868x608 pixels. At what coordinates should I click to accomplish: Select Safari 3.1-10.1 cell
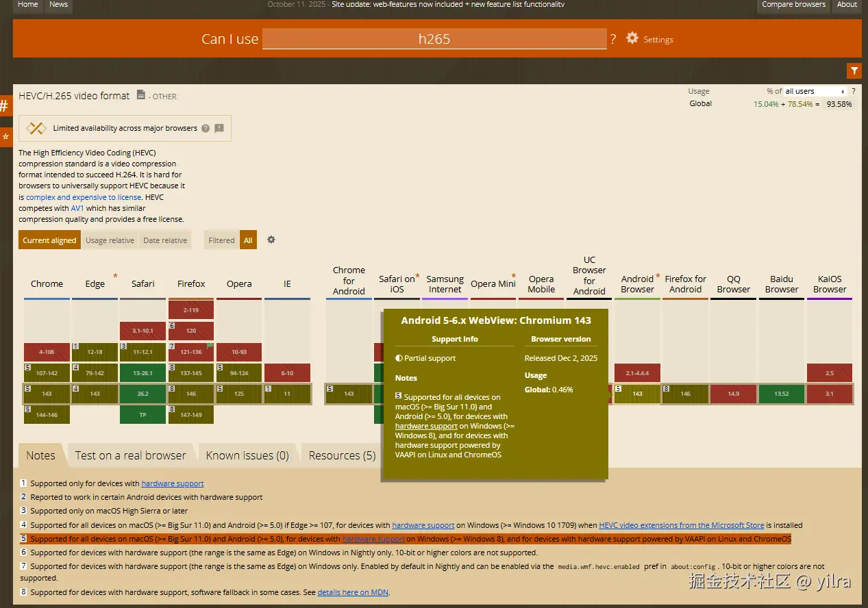[x=142, y=331]
